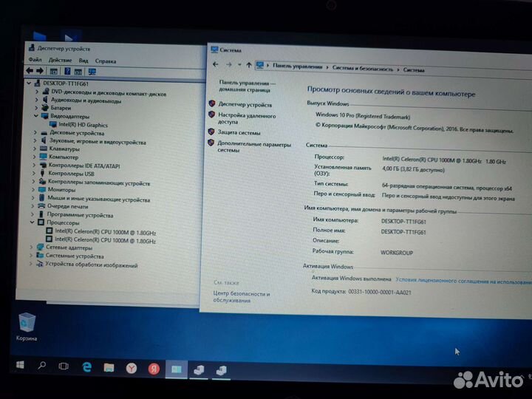Collapse the DESKTOP-TT1FG61 root node

pyautogui.click(x=29, y=83)
